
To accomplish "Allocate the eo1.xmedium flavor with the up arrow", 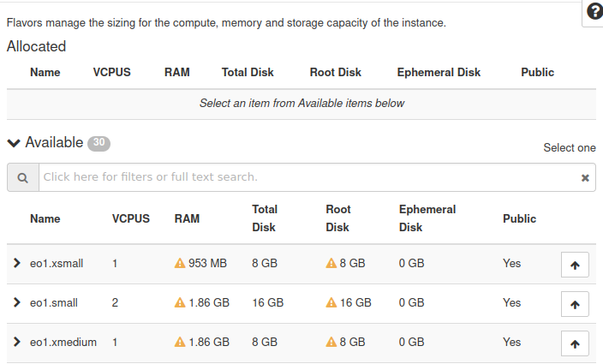I will click(x=575, y=343).
